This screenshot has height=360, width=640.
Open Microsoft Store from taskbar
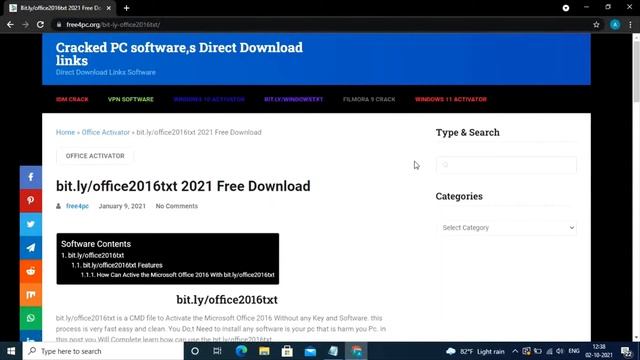(x=287, y=351)
